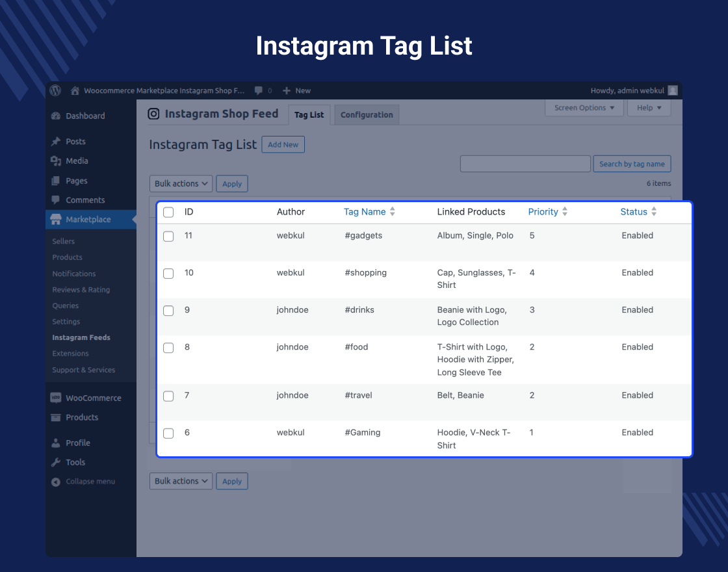The height and width of the screenshot is (572, 728).
Task: Click the Dashboard gauge icon
Action: click(x=56, y=116)
